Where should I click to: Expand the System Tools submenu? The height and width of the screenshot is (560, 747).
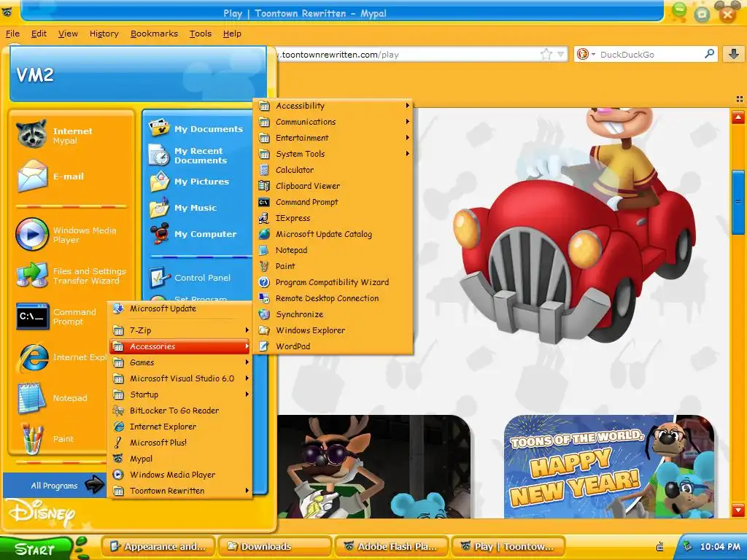(333, 154)
